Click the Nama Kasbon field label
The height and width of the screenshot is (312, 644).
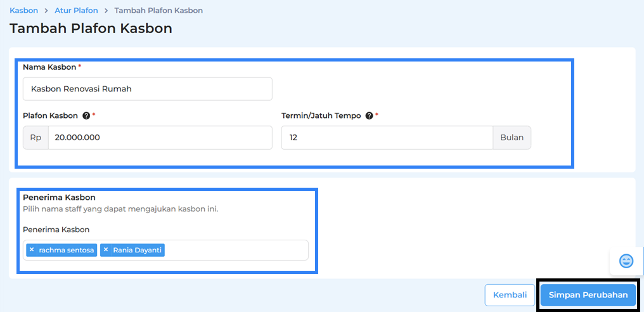pos(49,67)
